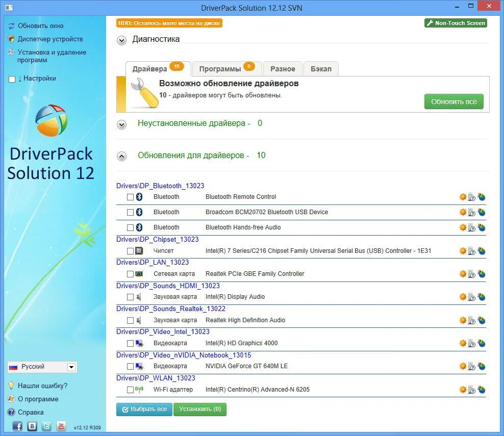Viewport: 504px width, 436px height.
Task: Check the Intel Centrino Advanced-N 6205 checkbox
Action: click(130, 390)
